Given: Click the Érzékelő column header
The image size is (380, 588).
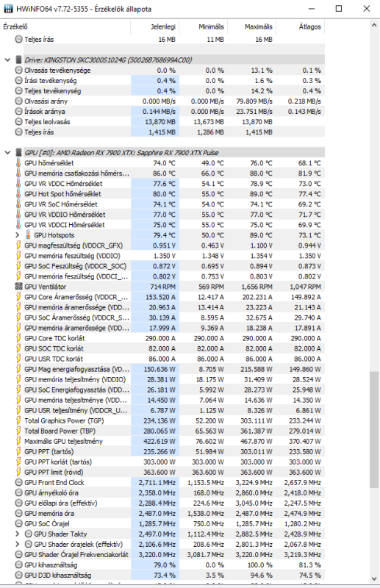Looking at the screenshot, I should (66, 26).
